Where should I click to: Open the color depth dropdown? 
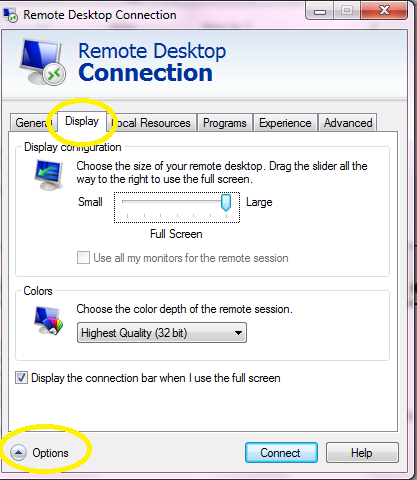[162, 332]
